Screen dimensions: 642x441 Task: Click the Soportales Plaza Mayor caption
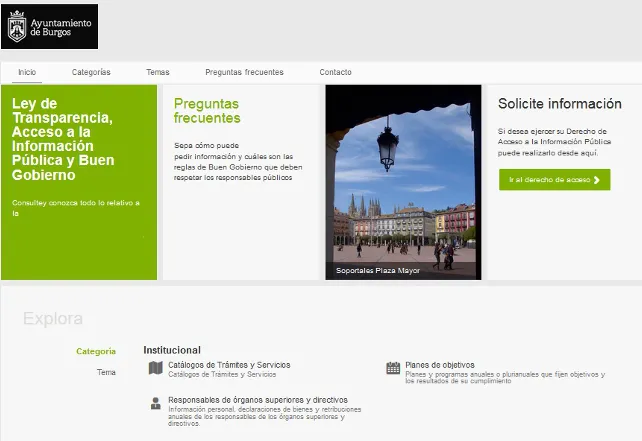[378, 271]
